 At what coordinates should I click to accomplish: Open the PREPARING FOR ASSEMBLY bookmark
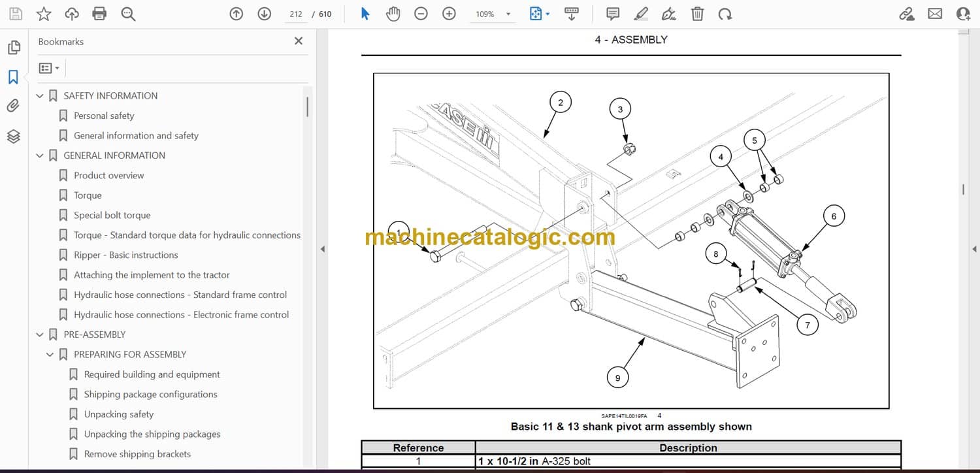[x=130, y=355]
